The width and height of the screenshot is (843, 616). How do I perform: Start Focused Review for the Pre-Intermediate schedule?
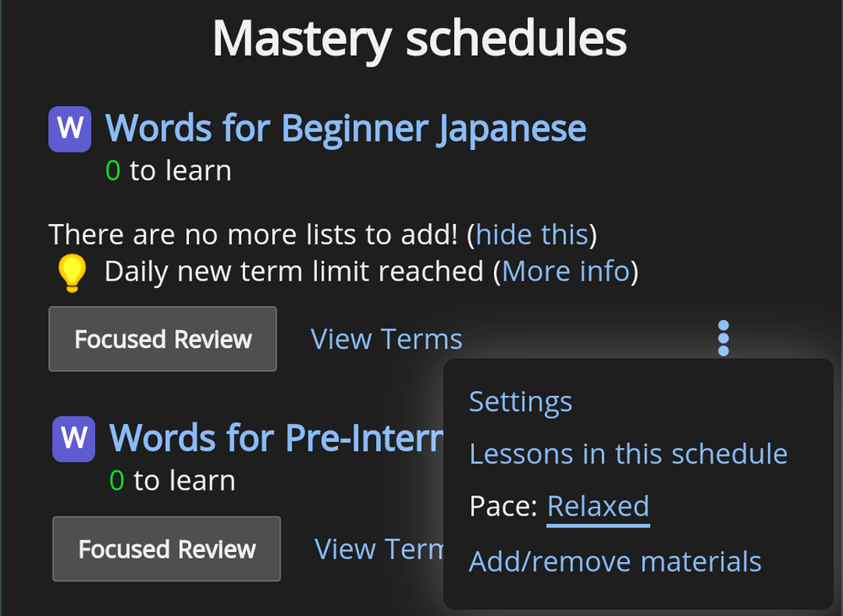point(167,549)
